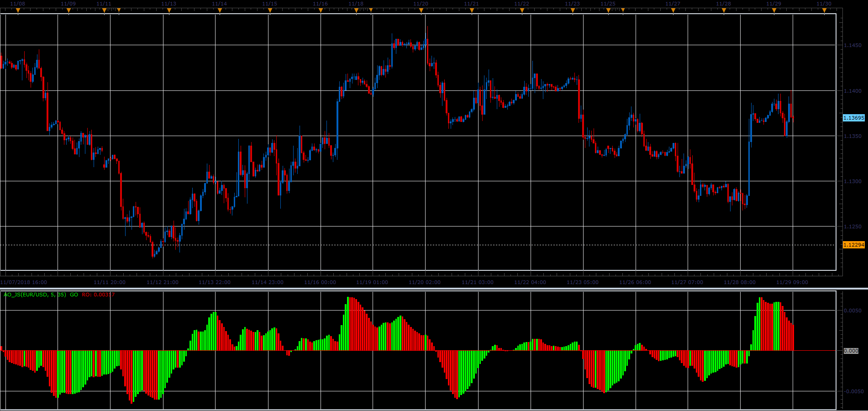Click the orange price level tag 1.12294
The width and height of the screenshot is (868, 411).
(853, 245)
